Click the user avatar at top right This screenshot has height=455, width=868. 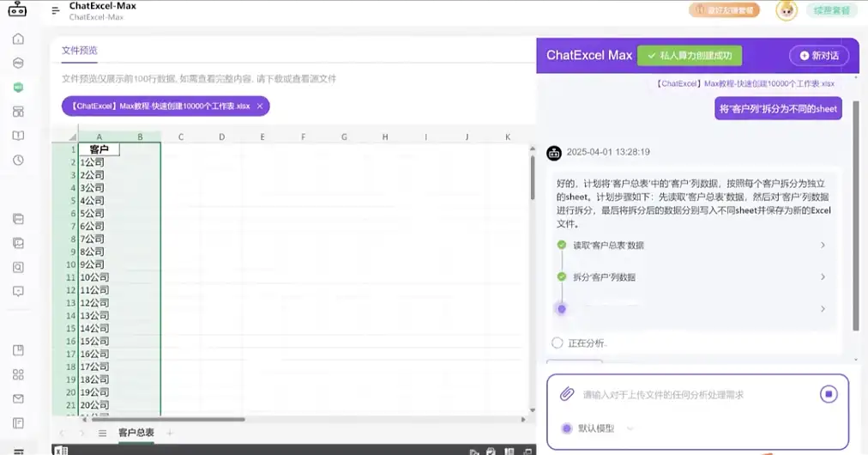tap(786, 10)
